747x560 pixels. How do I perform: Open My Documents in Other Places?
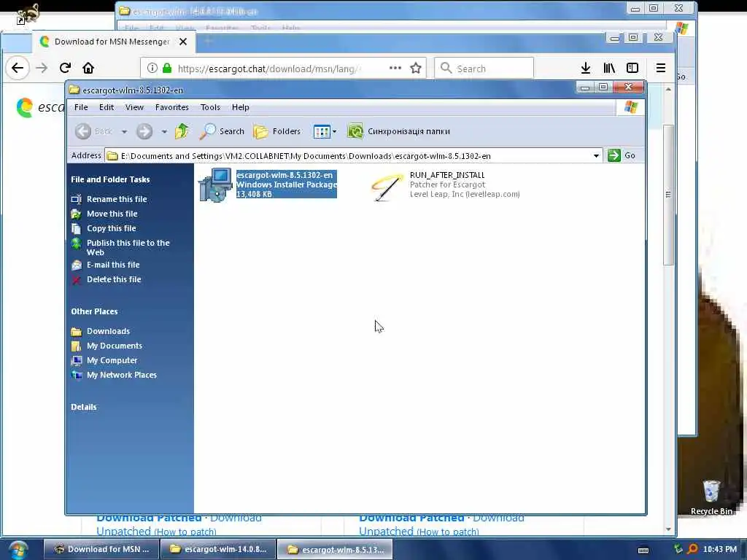(115, 346)
